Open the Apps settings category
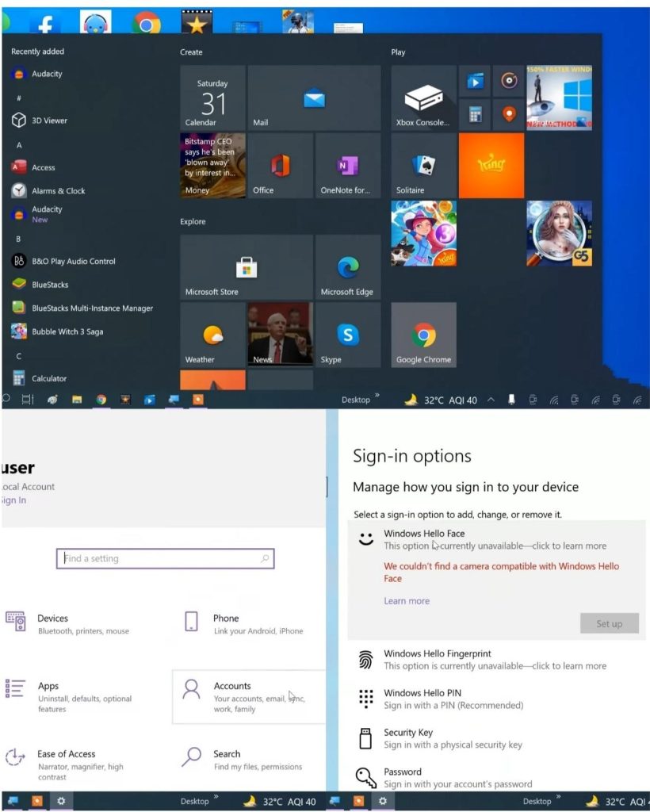The height and width of the screenshot is (812, 650). tap(69, 696)
